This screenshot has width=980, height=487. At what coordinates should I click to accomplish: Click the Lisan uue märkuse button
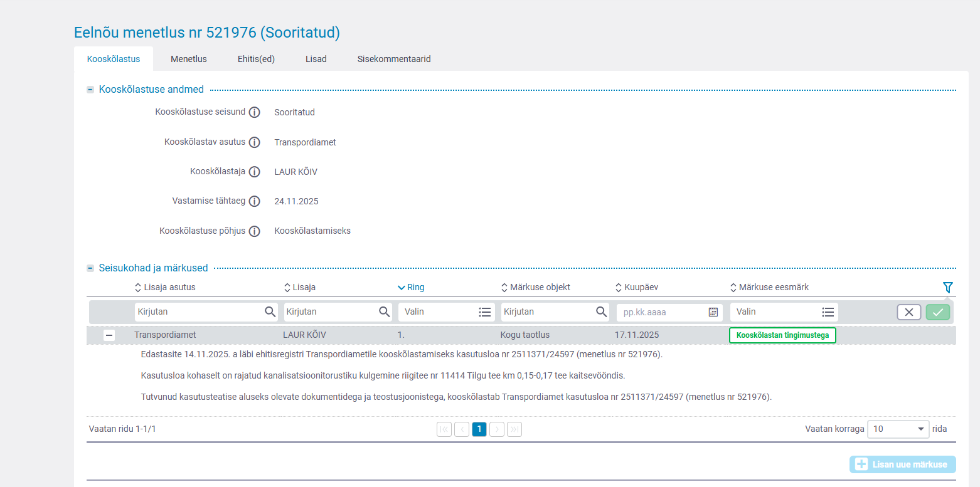[x=902, y=464]
